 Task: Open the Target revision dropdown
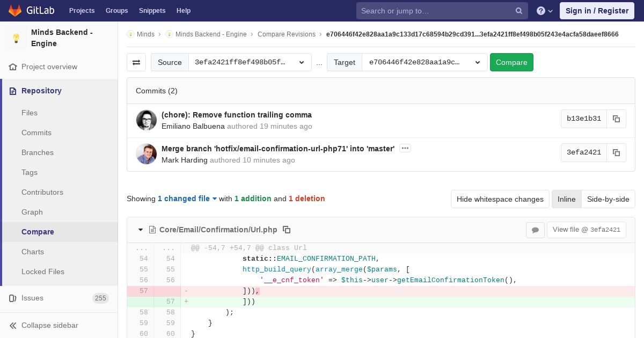pyautogui.click(x=425, y=62)
